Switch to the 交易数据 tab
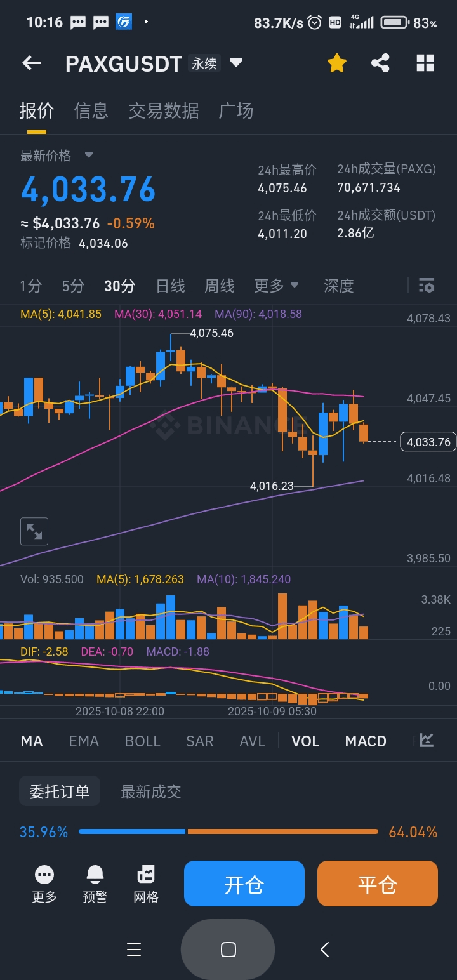 tap(164, 111)
